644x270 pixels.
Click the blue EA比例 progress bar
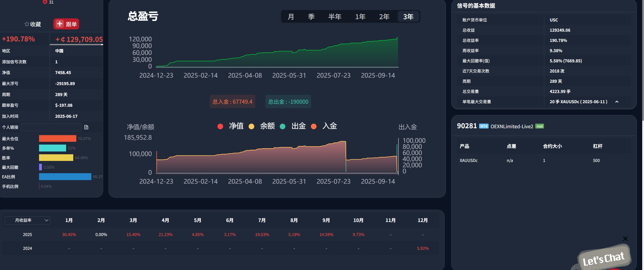coord(65,177)
